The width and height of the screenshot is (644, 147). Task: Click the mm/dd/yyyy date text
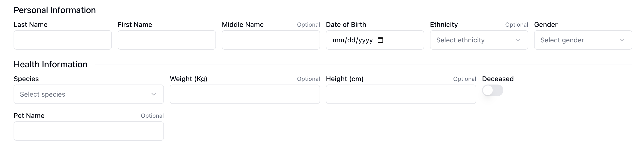click(353, 40)
